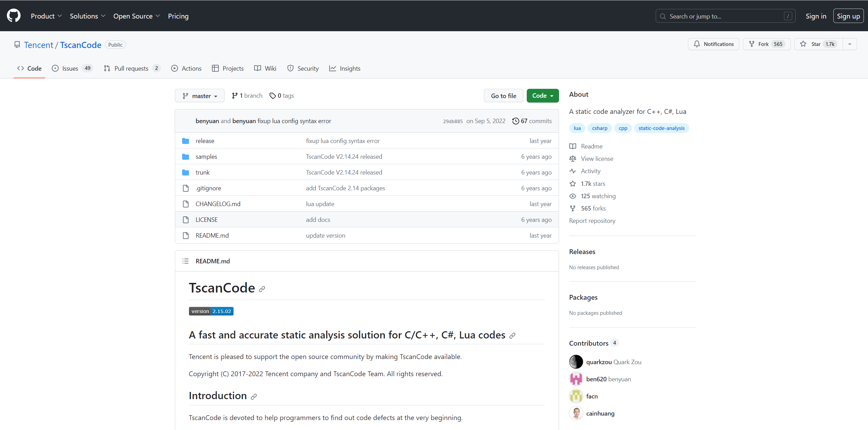Switch to the Actions tab
This screenshot has height=430, width=868.
click(186, 68)
